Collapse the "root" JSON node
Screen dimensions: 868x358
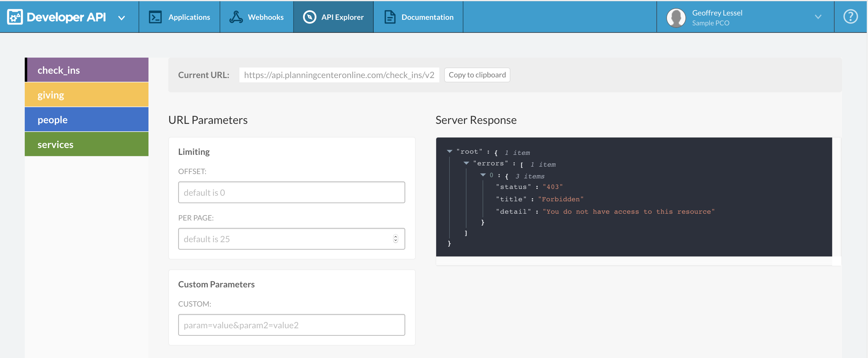[449, 151]
